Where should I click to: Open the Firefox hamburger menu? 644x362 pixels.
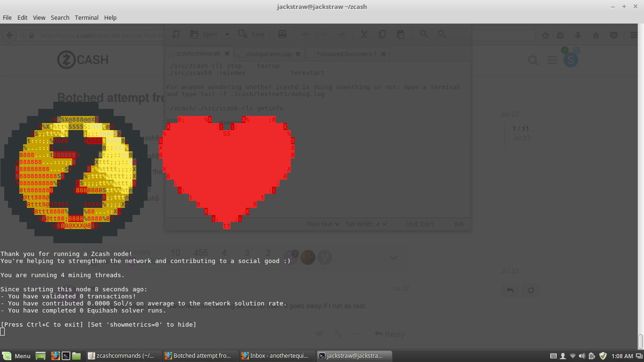[634, 35]
